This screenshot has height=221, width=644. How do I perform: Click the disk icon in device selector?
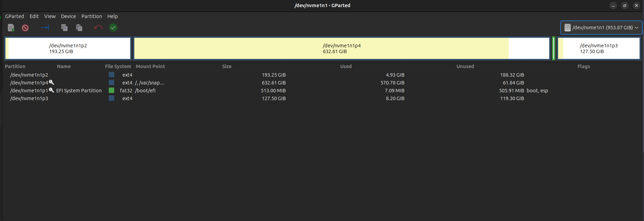(567, 28)
